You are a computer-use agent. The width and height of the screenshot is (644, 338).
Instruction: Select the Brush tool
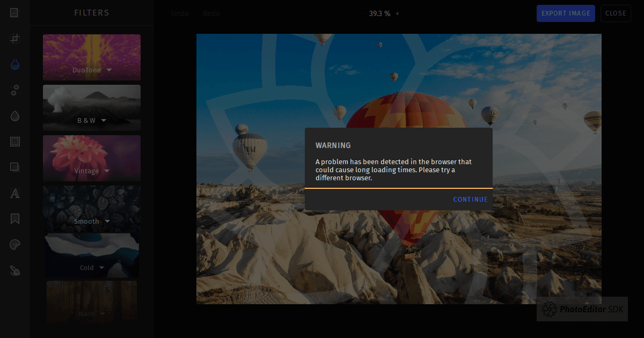point(15,270)
